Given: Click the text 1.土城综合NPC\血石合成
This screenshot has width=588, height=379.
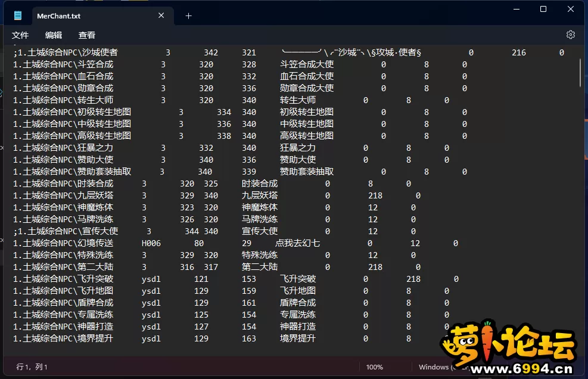Looking at the screenshot, I should pos(63,76).
